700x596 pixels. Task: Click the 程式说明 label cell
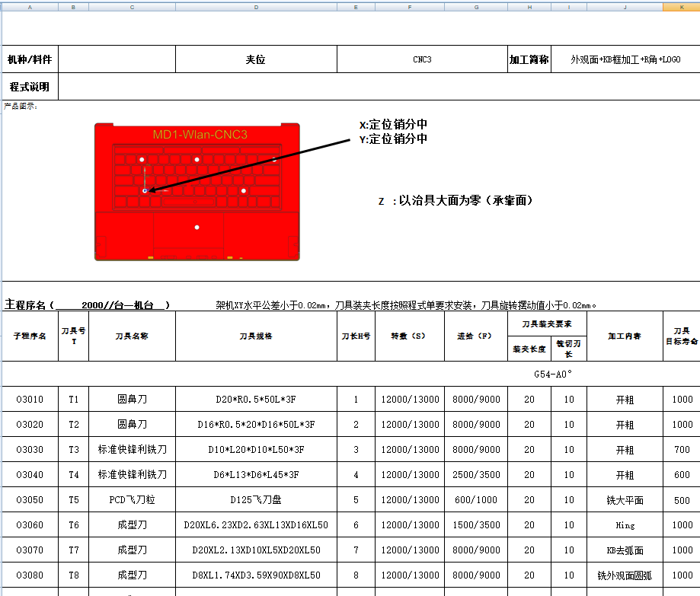click(x=29, y=86)
